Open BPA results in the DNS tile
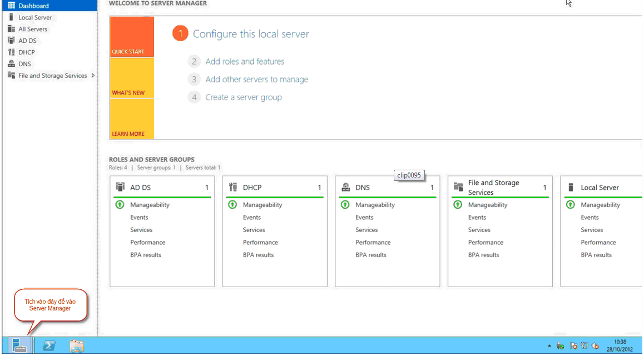The height and width of the screenshot is (355, 644). pos(371,255)
